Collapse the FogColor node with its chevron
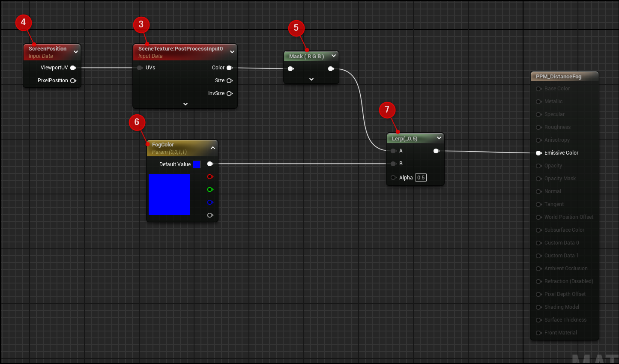 point(213,148)
